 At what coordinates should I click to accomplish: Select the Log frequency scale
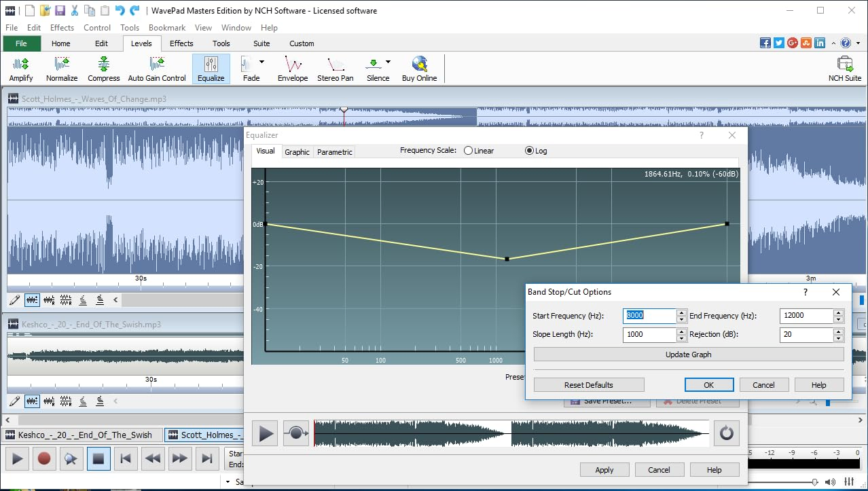pos(529,150)
